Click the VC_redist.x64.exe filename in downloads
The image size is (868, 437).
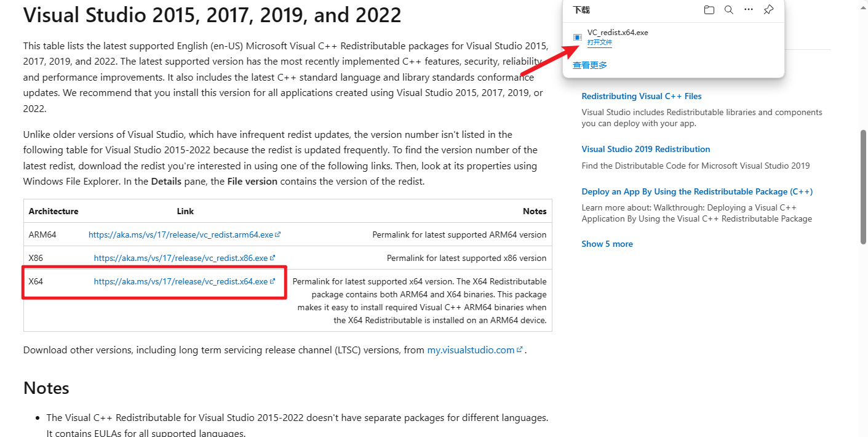pos(617,33)
